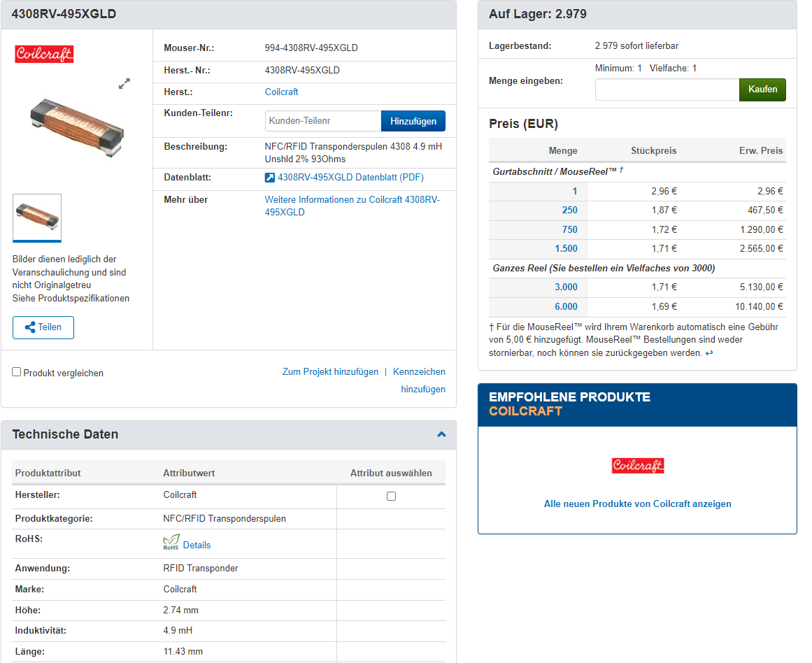Open the 4308RV-495XGLD Datenblatt PDF link

350,177
